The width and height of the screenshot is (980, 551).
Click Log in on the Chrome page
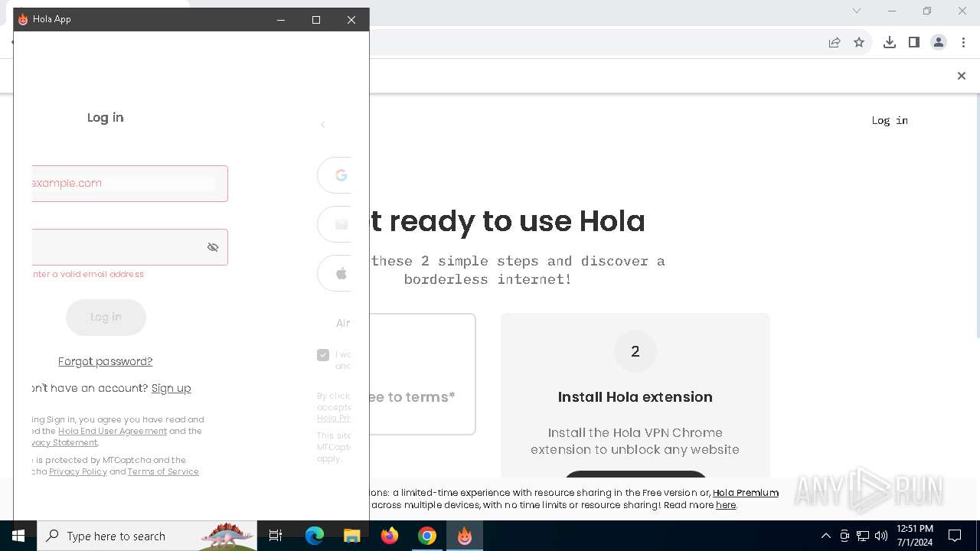coord(890,120)
